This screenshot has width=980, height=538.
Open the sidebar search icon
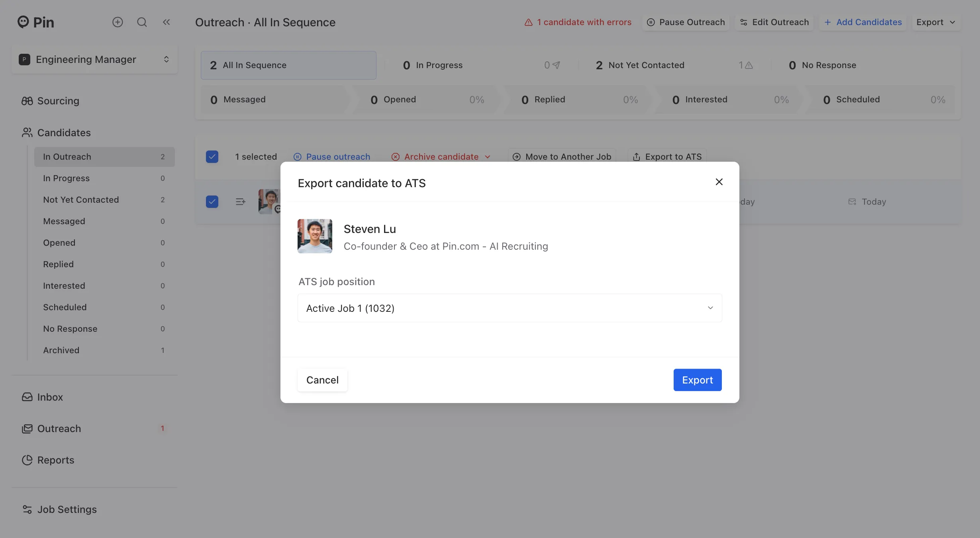(x=142, y=22)
